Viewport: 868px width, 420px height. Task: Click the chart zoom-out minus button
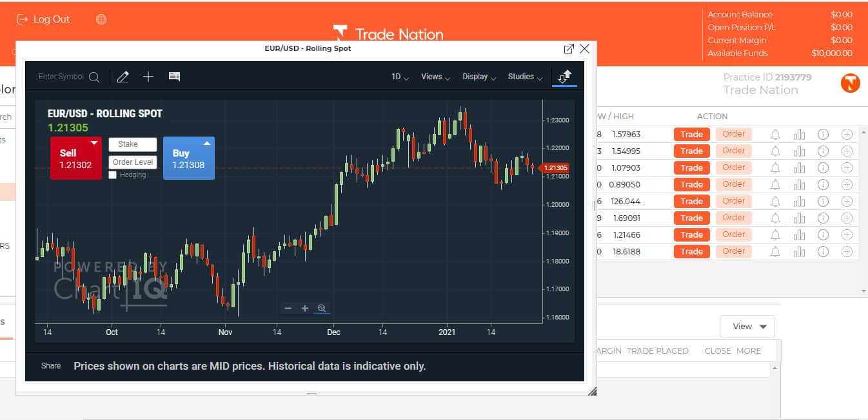click(x=288, y=309)
